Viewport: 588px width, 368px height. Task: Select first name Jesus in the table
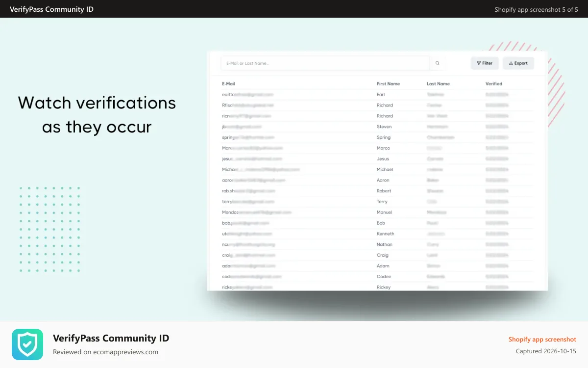[383, 159]
